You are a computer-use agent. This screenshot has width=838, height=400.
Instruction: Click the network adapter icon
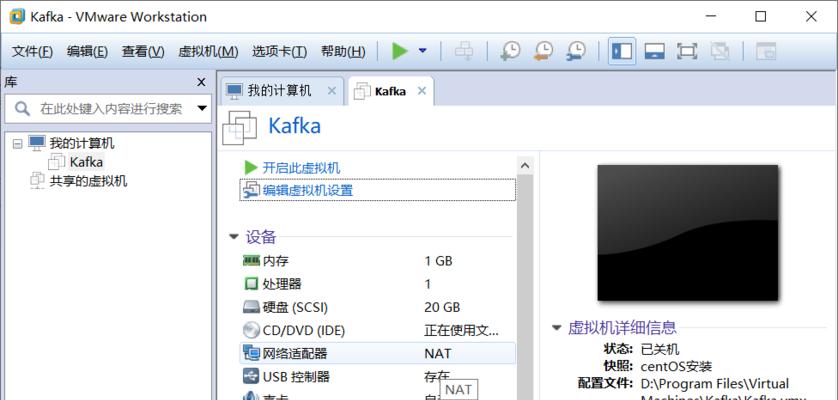coord(251,353)
